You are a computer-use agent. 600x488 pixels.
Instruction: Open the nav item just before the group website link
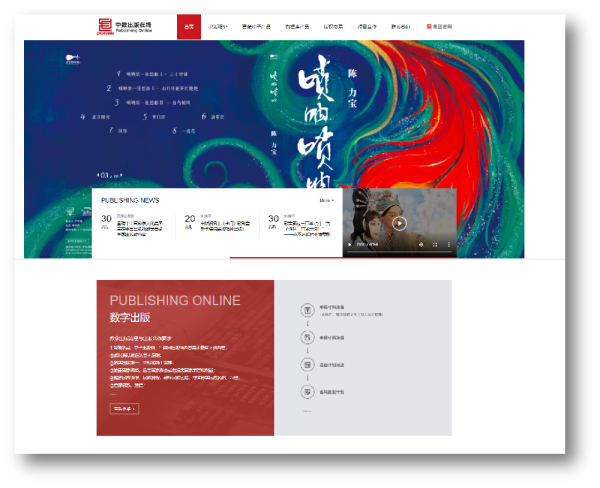click(x=401, y=27)
